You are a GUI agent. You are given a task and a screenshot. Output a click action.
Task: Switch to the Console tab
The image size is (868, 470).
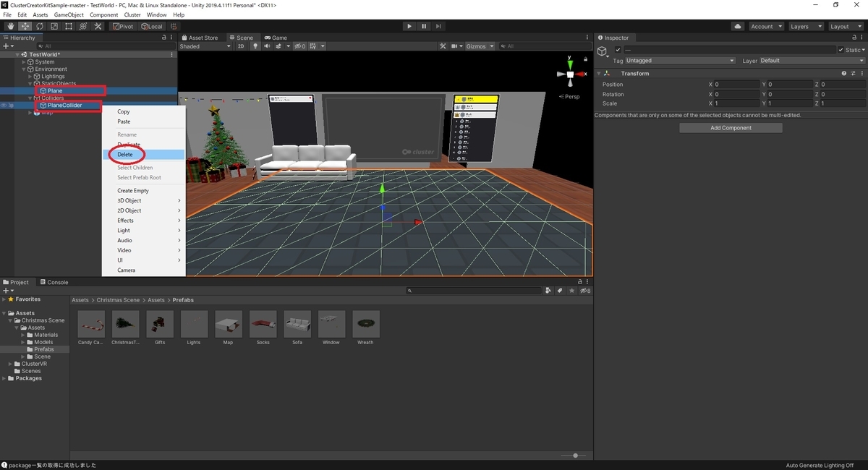(x=54, y=282)
